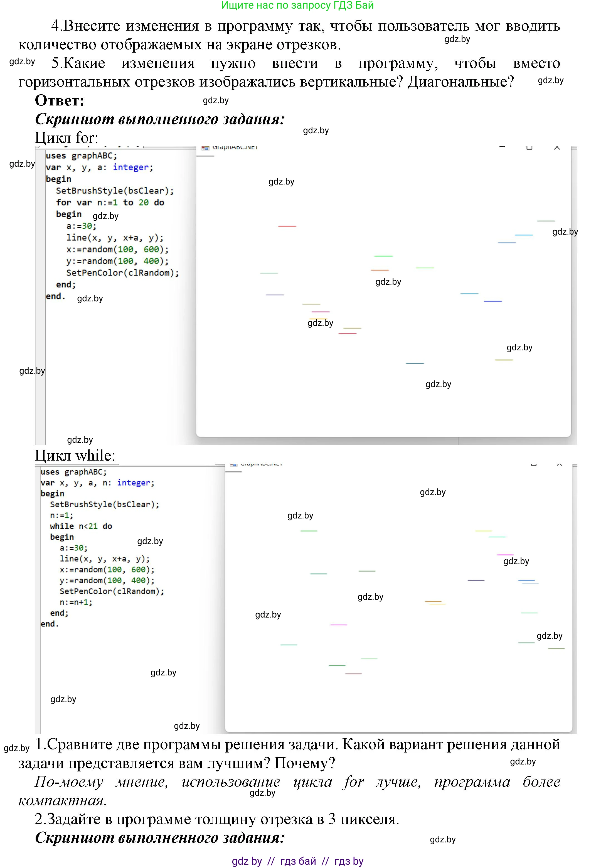Click the 'гдз by' footer link

[x=349, y=861]
